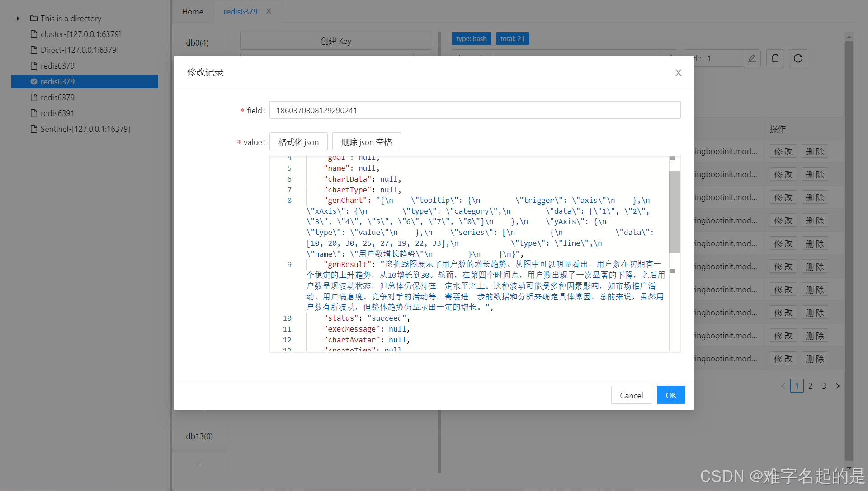Click the 格式化 json button
The height and width of the screenshot is (491, 868).
pos(298,142)
